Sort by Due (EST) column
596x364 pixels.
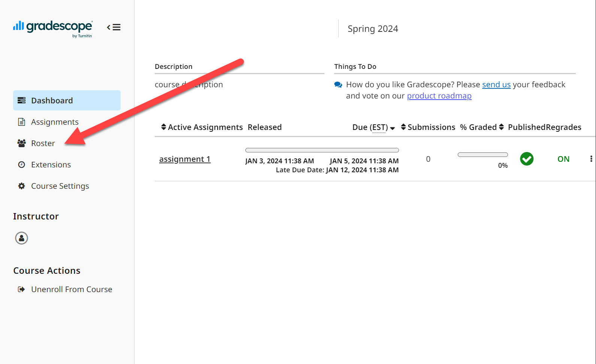pyautogui.click(x=373, y=127)
